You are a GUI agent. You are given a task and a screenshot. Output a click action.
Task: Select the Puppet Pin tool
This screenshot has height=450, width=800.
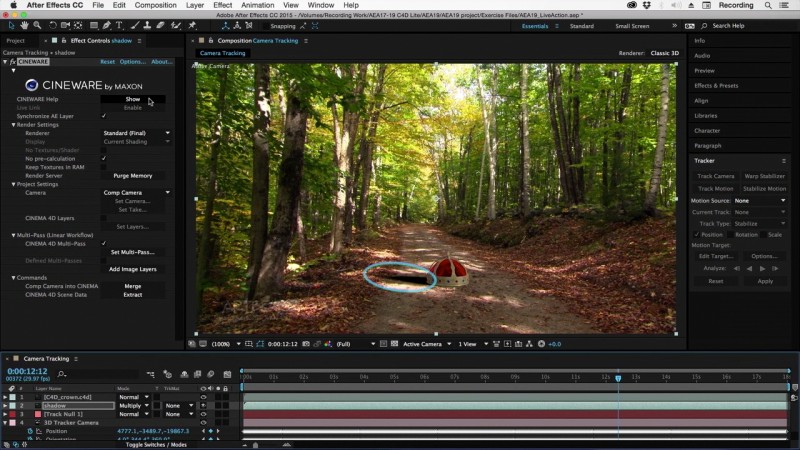[x=192, y=26]
